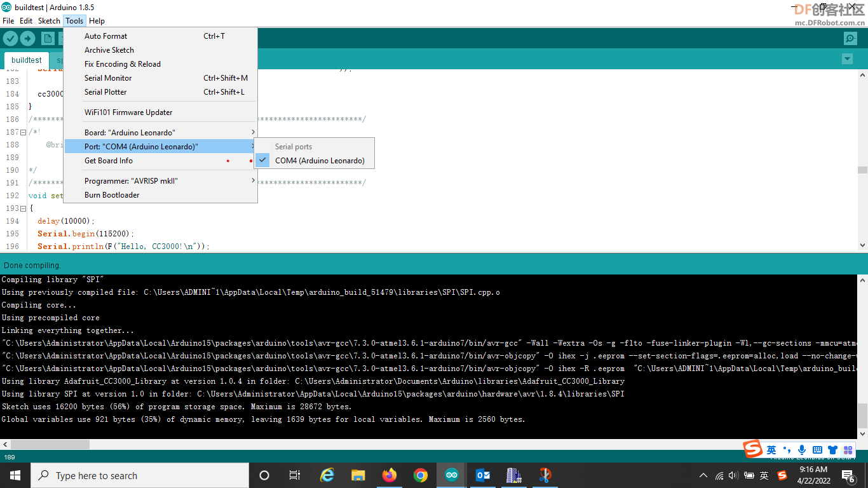This screenshot has width=868, height=488.
Task: Collapse code fold at line 193
Action: tap(23, 208)
